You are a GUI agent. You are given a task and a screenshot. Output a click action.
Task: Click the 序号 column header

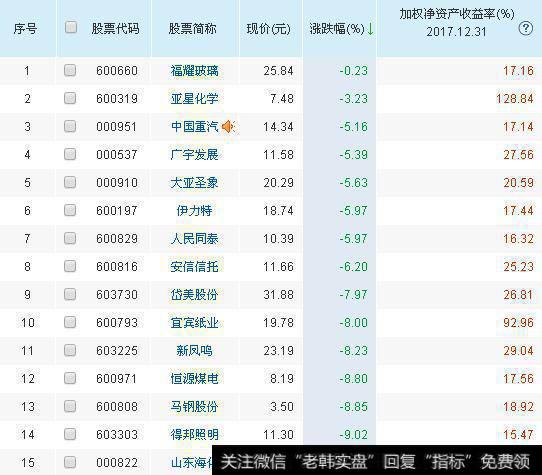(x=25, y=29)
